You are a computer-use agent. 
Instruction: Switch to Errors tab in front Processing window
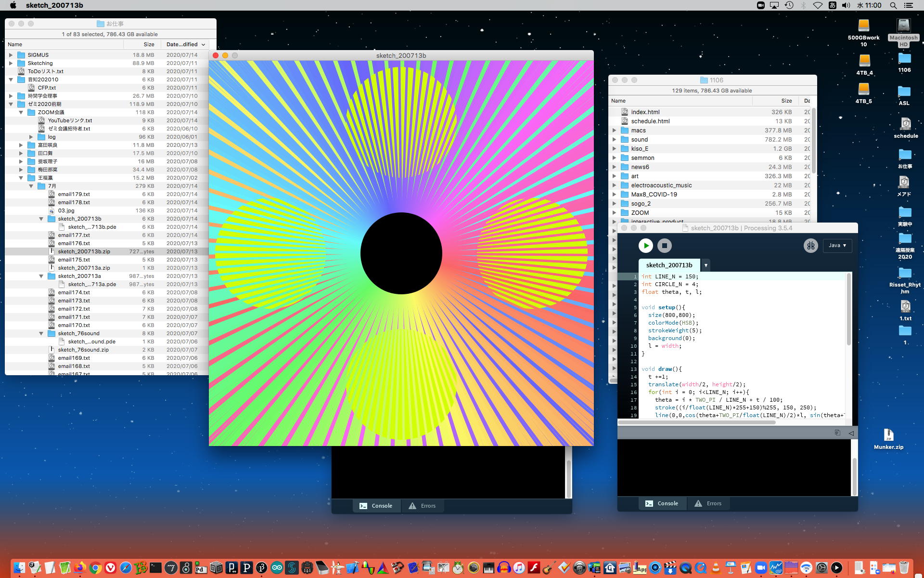[x=708, y=503]
